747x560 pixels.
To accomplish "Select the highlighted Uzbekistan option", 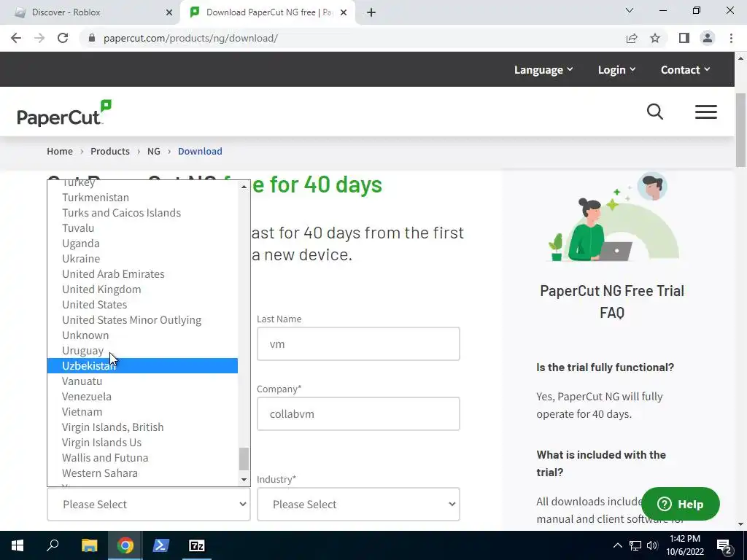I will pyautogui.click(x=142, y=366).
